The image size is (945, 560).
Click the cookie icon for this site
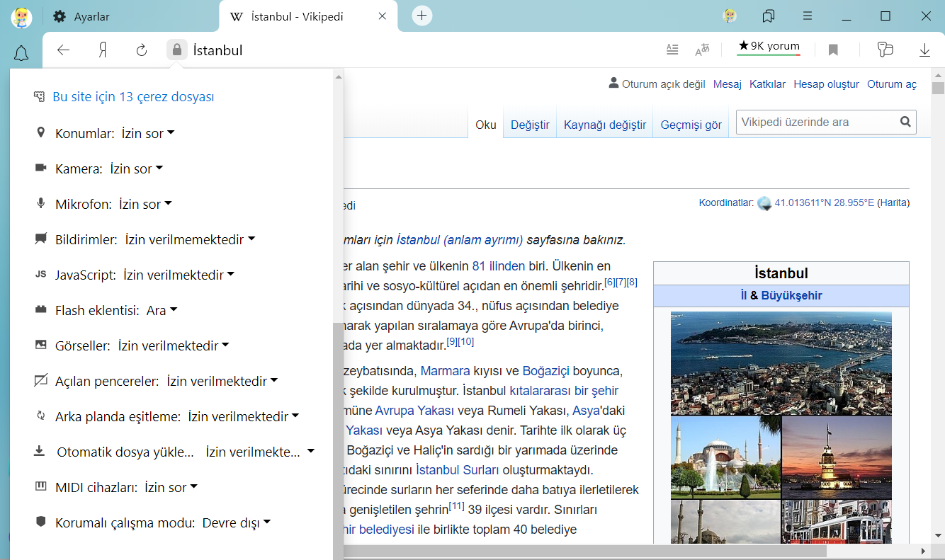point(40,96)
